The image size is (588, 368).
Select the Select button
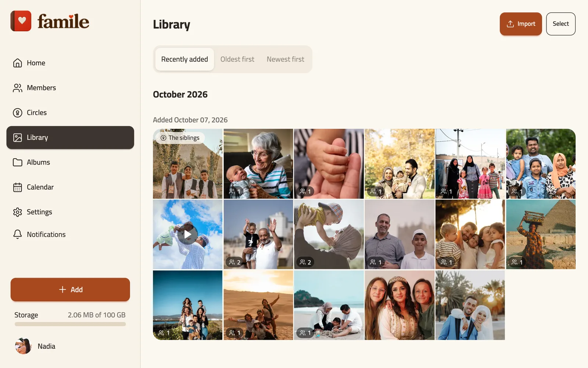[x=561, y=24]
